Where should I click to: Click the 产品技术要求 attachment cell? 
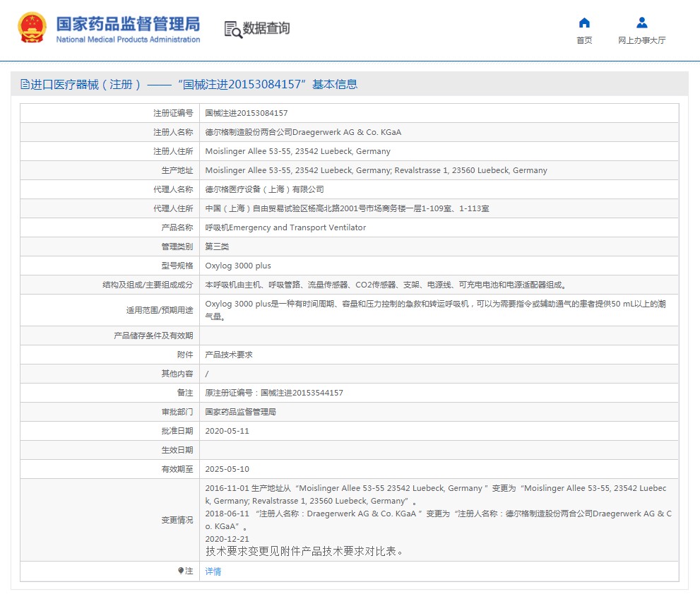point(228,355)
